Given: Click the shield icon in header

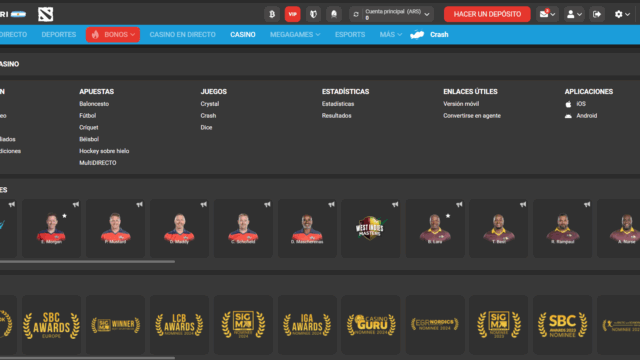Looking at the screenshot, I should [x=313, y=14].
